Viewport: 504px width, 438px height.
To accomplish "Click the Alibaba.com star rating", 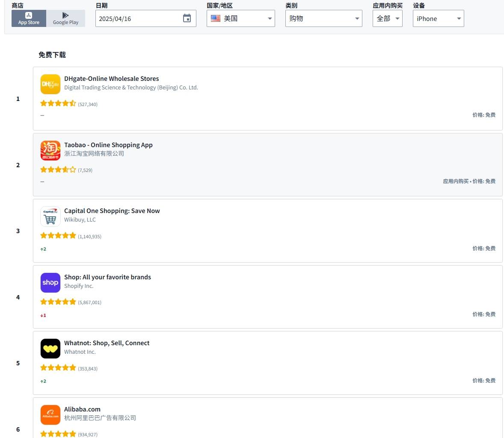I will point(58,434).
